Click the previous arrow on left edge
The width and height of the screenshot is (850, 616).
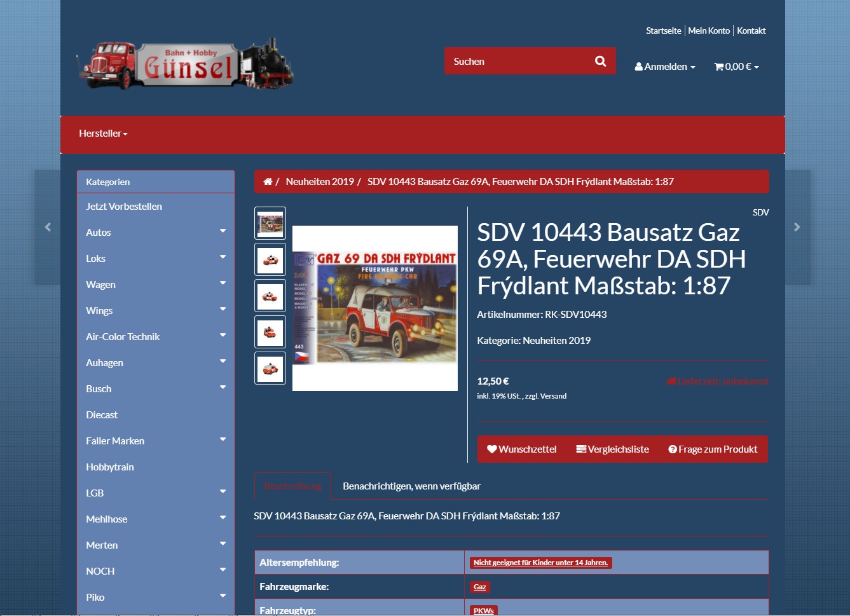48,227
